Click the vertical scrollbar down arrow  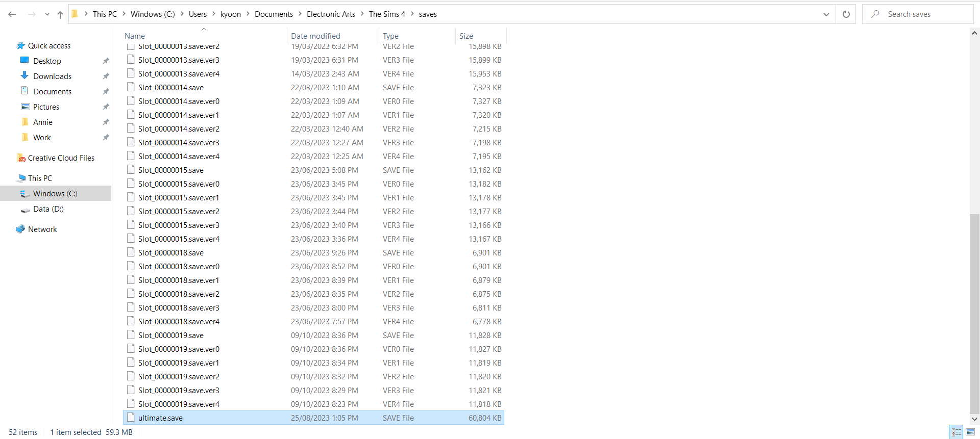pos(974,419)
